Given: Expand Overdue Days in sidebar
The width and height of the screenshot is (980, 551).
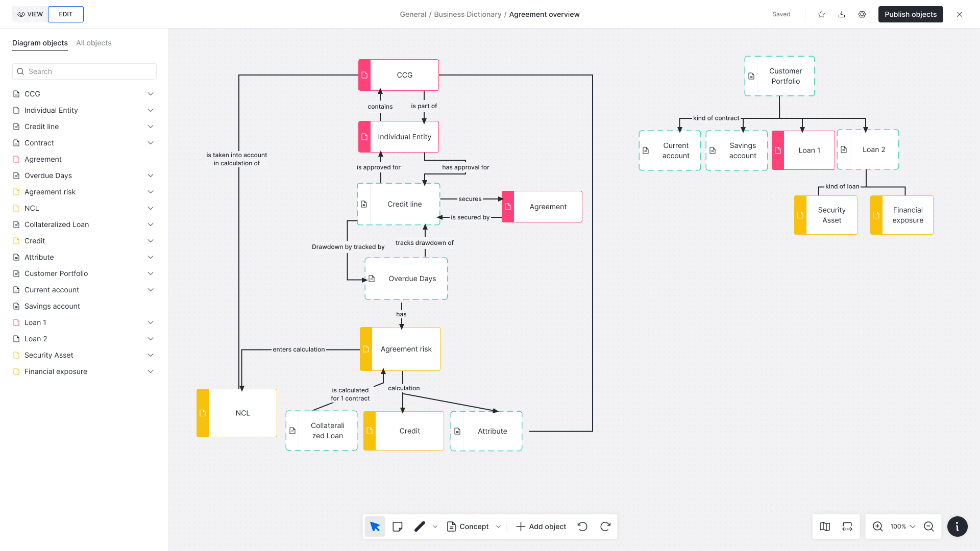Looking at the screenshot, I should click(x=151, y=176).
